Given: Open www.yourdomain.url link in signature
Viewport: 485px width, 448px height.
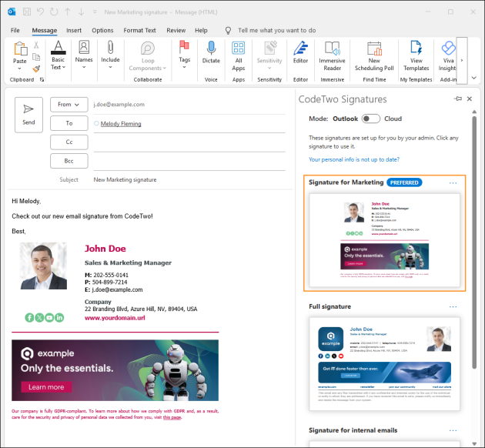Looking at the screenshot, I should click(115, 318).
